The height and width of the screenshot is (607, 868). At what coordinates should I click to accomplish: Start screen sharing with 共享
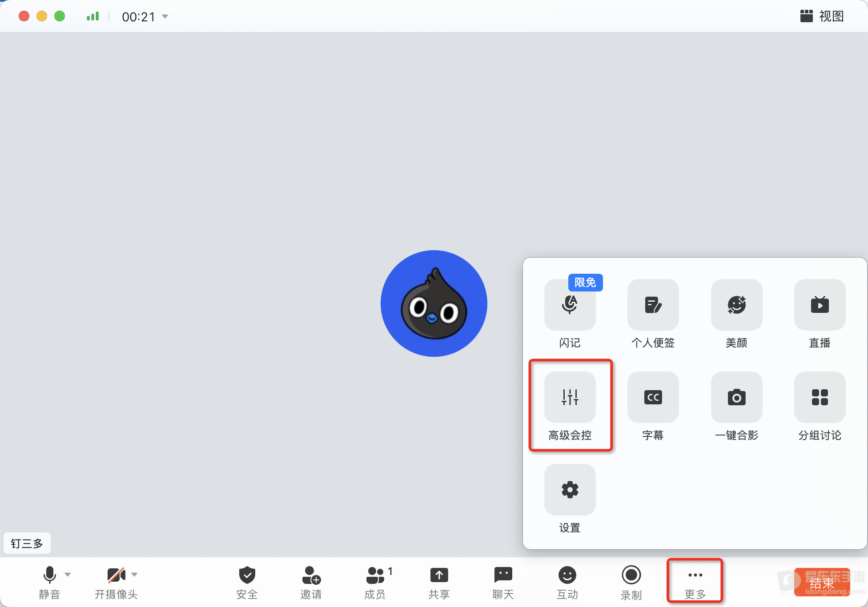tap(439, 583)
